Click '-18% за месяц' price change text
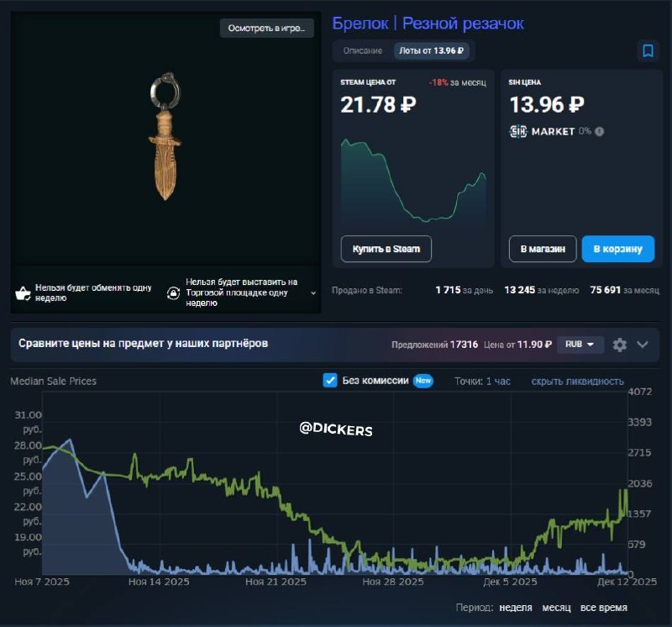This screenshot has width=672, height=627. (457, 82)
